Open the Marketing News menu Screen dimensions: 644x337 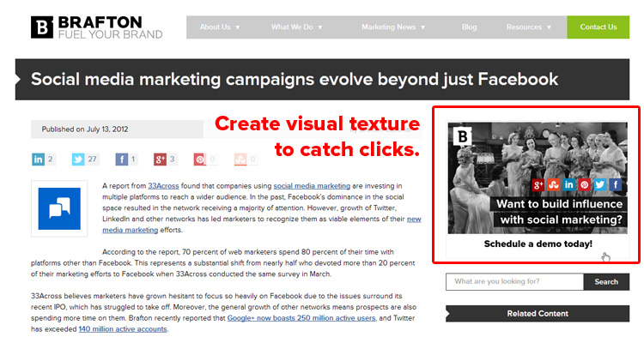[388, 27]
